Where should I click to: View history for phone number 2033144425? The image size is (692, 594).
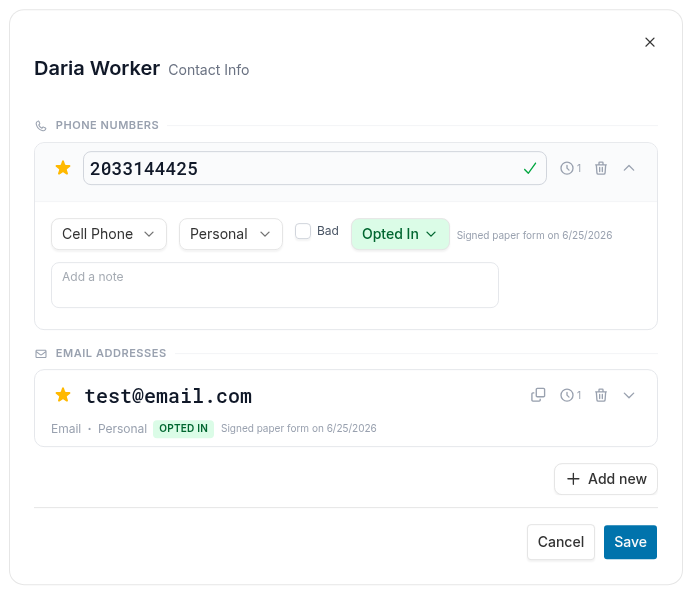click(571, 168)
